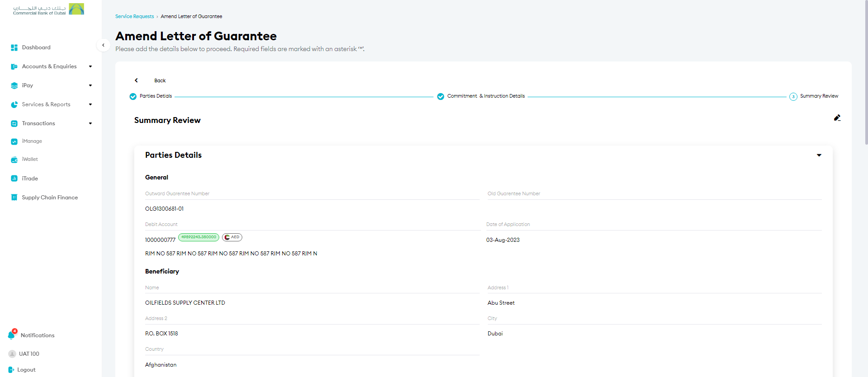
Task: Click the guarantee number OLG1300681-01
Action: (165, 209)
